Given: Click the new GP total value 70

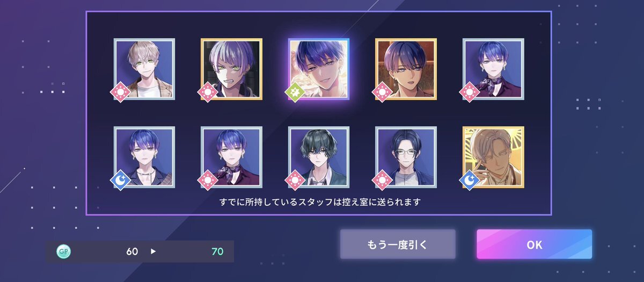Looking at the screenshot, I should tap(217, 251).
